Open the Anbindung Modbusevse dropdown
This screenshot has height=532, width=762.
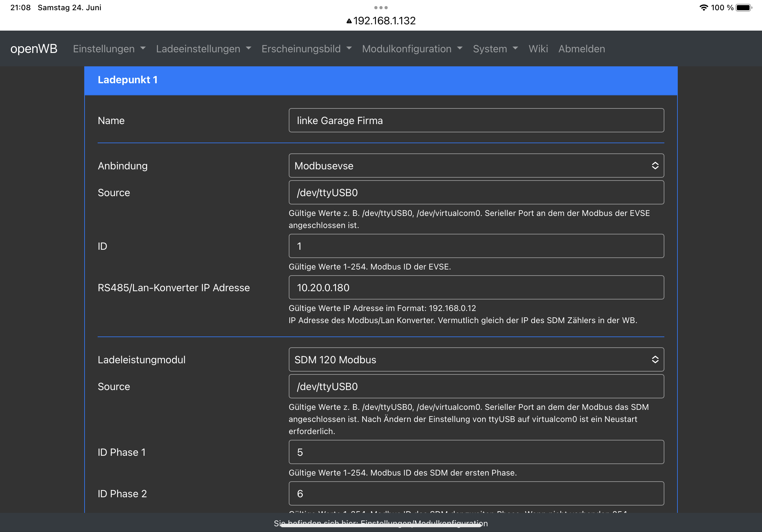point(476,166)
